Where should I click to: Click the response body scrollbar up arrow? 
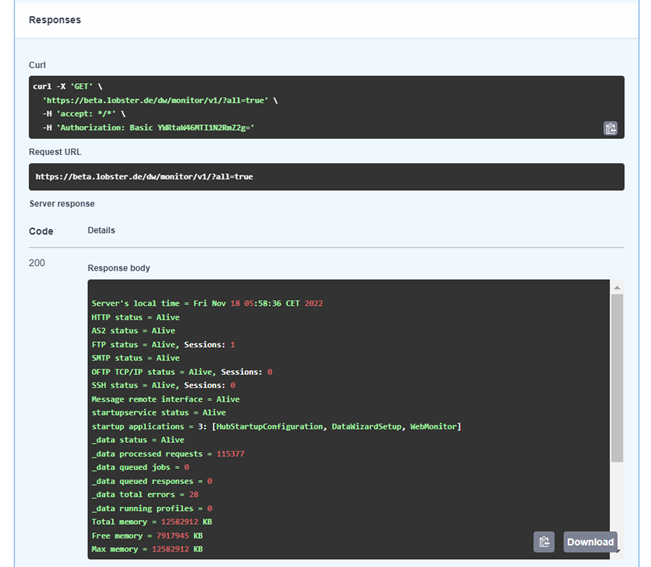[x=616, y=288]
